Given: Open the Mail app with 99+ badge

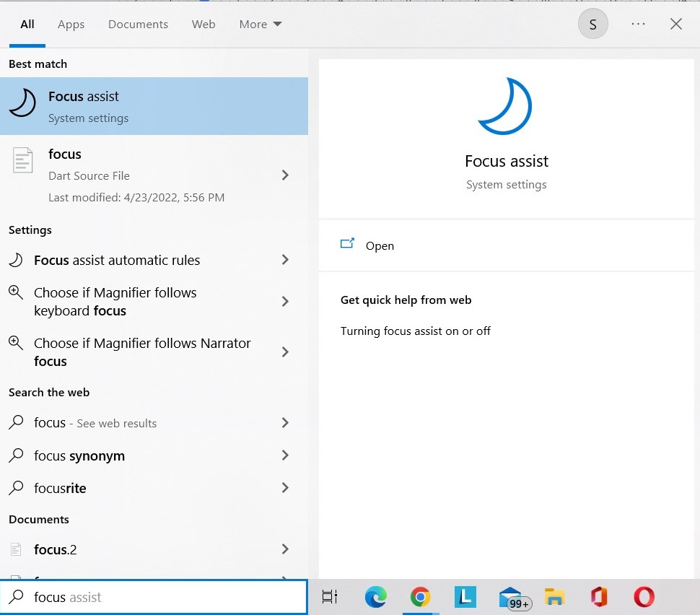Looking at the screenshot, I should 511,598.
